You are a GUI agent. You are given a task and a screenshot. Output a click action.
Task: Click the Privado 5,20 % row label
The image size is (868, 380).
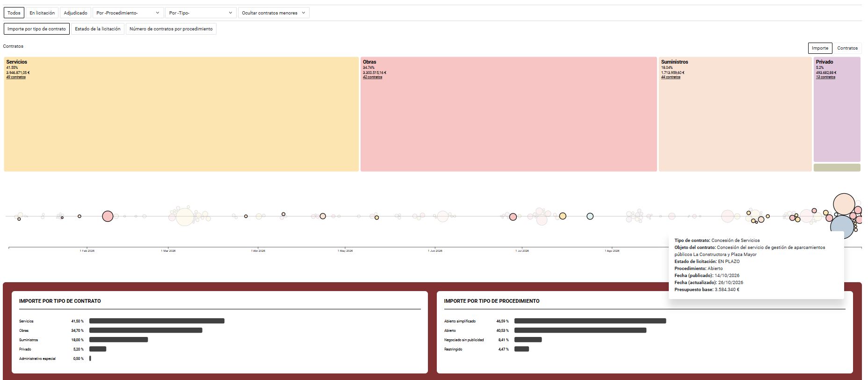[25, 349]
